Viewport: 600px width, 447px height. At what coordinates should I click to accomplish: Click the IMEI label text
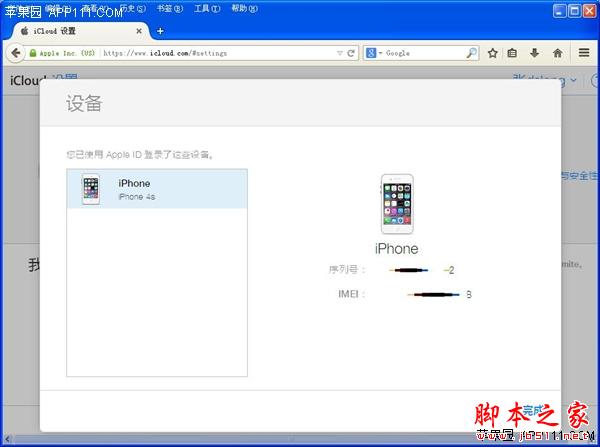pyautogui.click(x=351, y=294)
